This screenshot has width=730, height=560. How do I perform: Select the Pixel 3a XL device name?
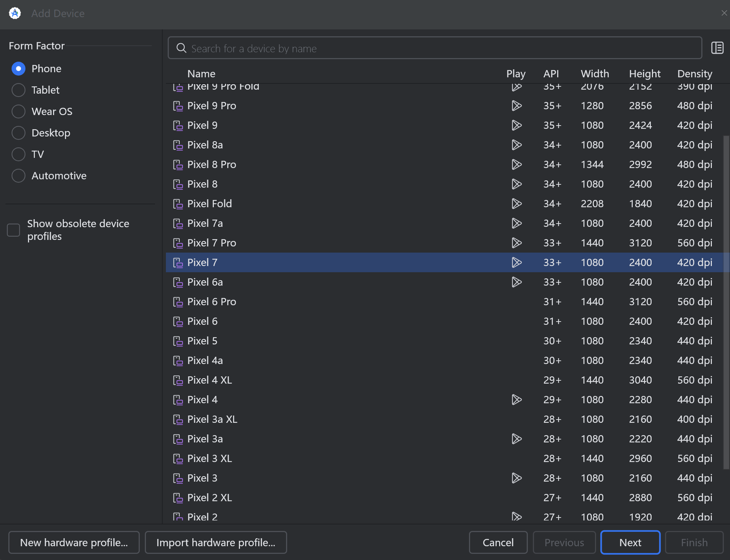click(212, 419)
